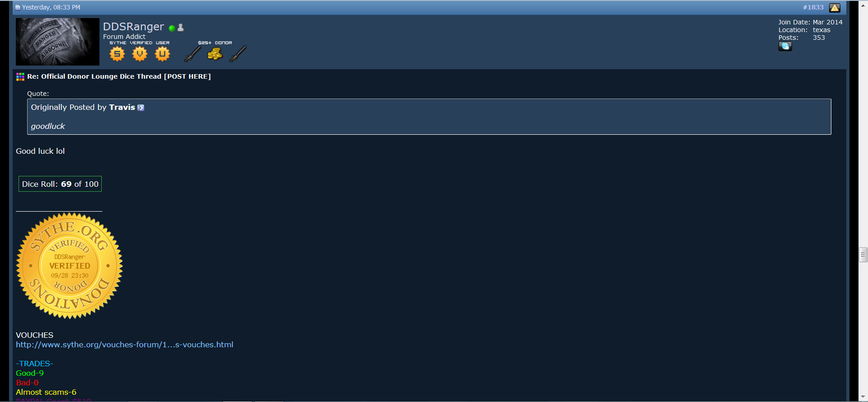
Task: Open the Skype contact icon under Posts
Action: coord(785,46)
